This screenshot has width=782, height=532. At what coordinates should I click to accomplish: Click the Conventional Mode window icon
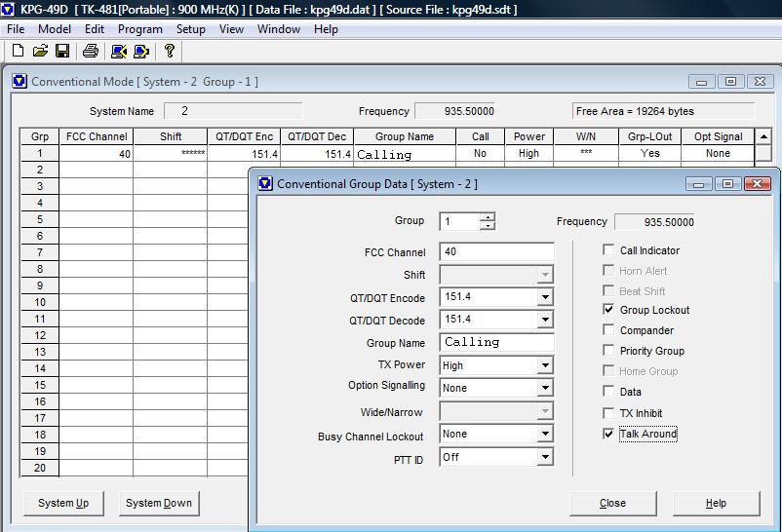[20, 81]
